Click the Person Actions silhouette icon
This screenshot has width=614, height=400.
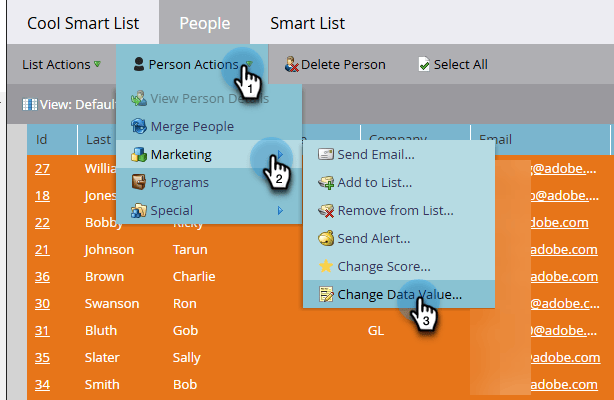click(139, 64)
